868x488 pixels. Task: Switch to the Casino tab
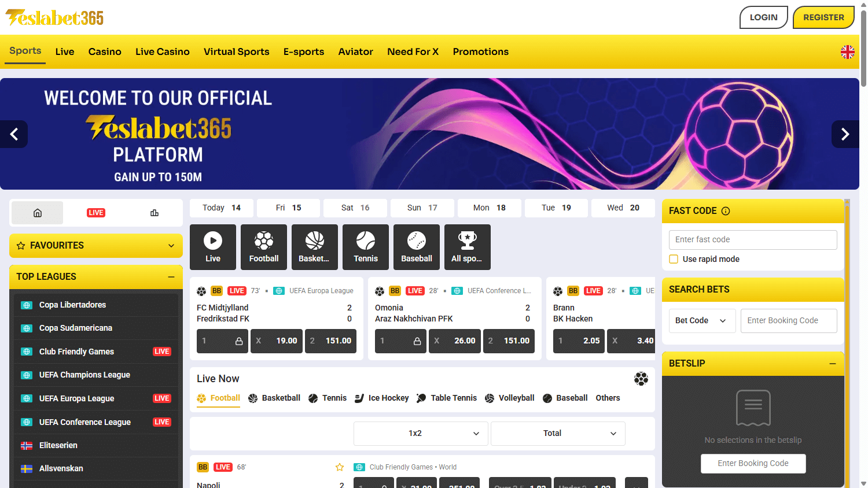(x=105, y=51)
